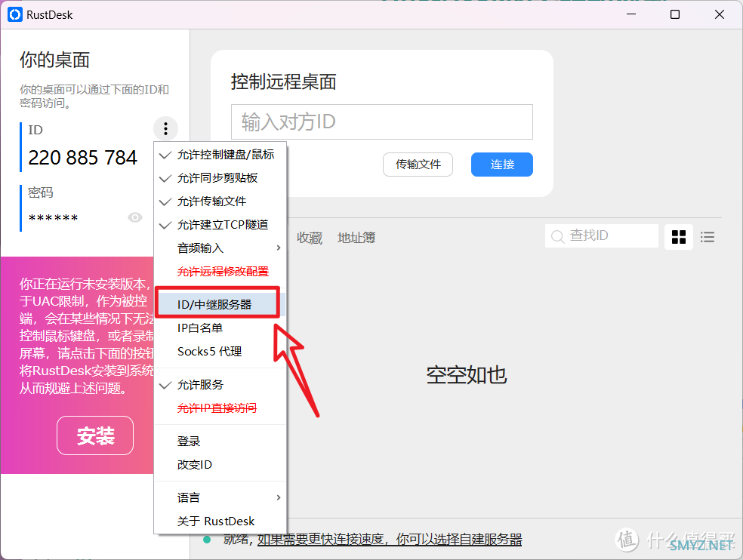Expand the 音频输入 audio input submenu
Screen dimensions: 743x560
[x=220, y=248]
